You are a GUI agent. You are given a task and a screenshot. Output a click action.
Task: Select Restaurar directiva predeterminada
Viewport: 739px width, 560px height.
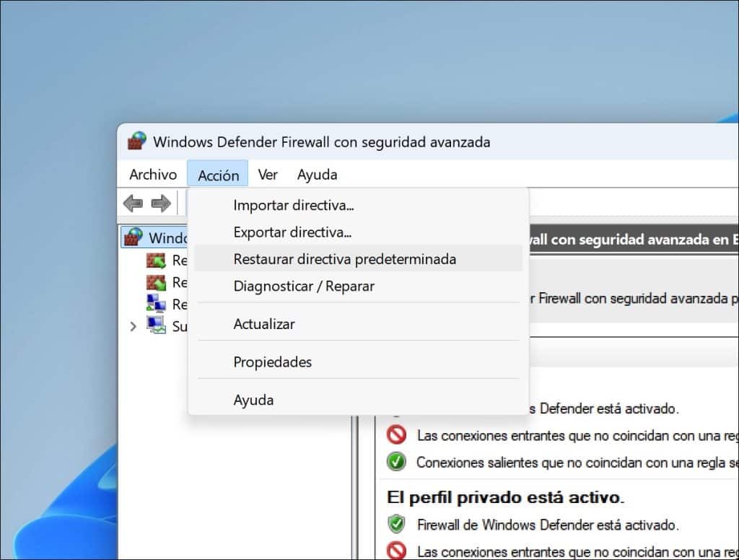click(x=358, y=259)
